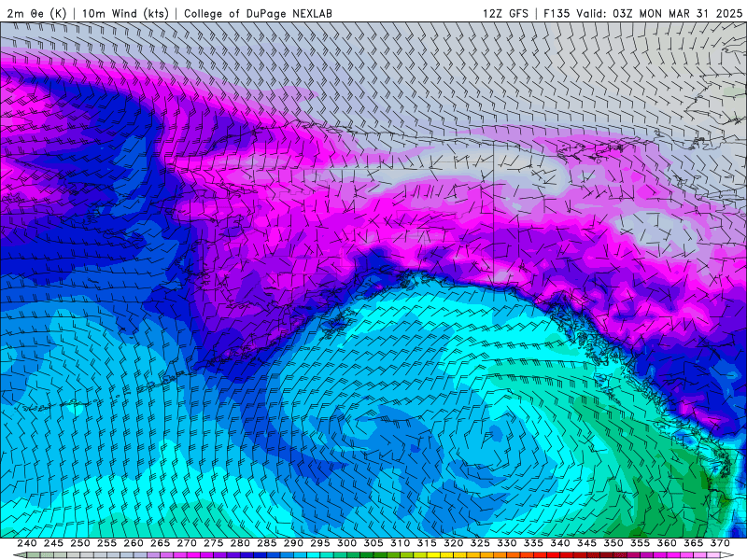This screenshot has height=560, width=747.
Task: Click the 355 color scale label
Action: pyautogui.click(x=641, y=543)
